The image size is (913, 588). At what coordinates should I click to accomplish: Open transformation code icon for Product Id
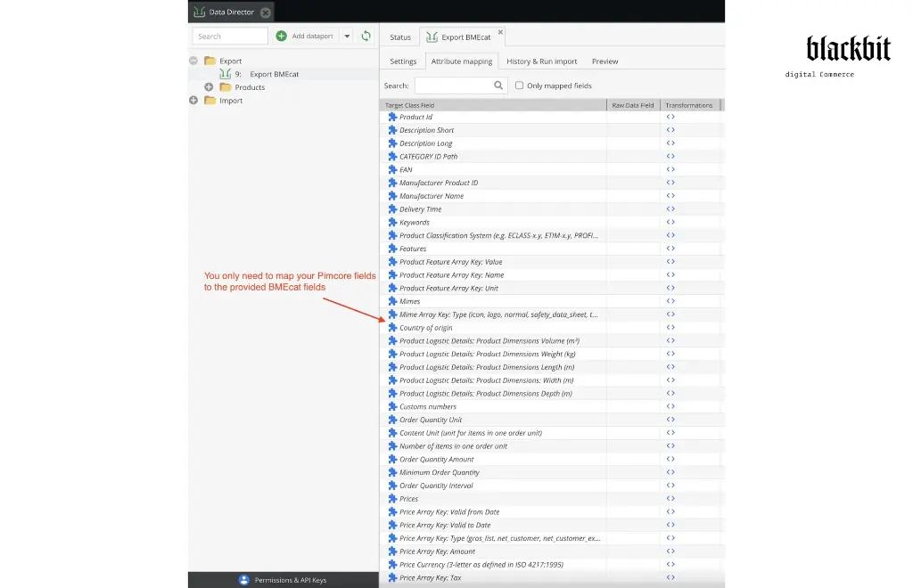pos(670,117)
